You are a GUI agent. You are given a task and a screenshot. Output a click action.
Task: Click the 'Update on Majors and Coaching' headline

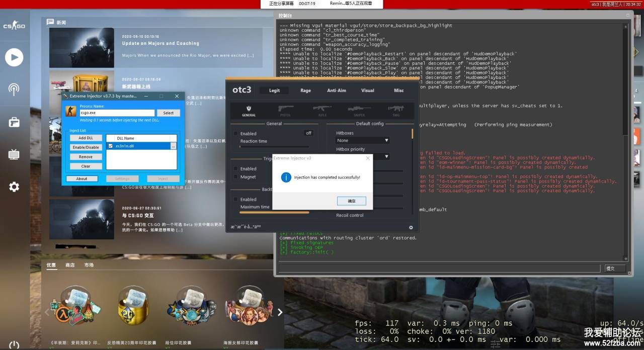[160, 43]
